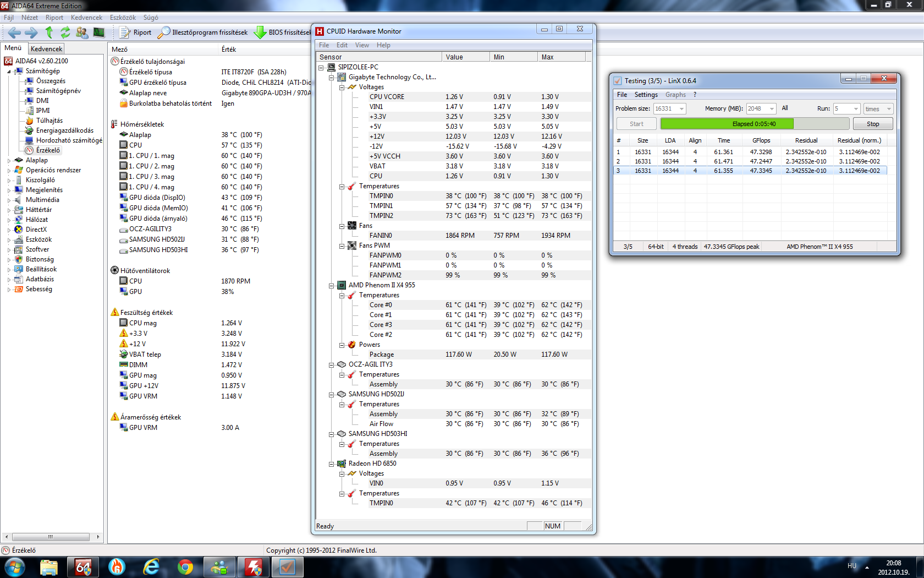Click the Sensor column header
924x578 pixels.
point(379,57)
